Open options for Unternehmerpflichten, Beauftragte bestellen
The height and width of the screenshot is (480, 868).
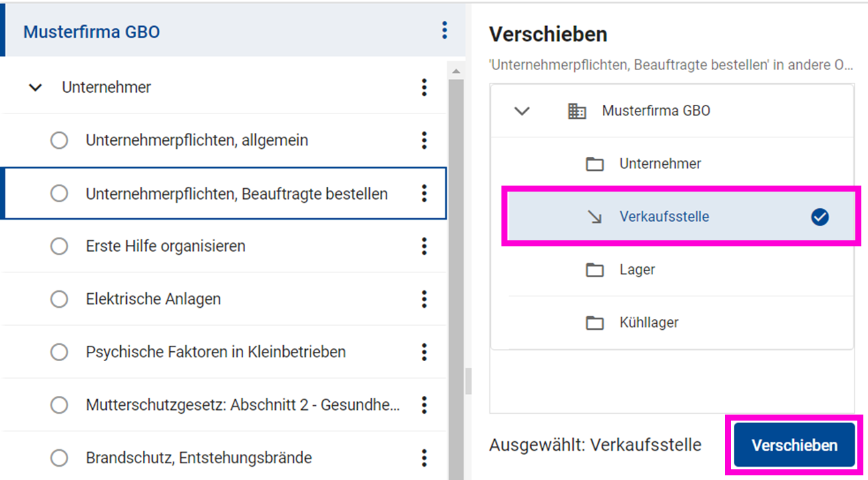pyautogui.click(x=424, y=194)
